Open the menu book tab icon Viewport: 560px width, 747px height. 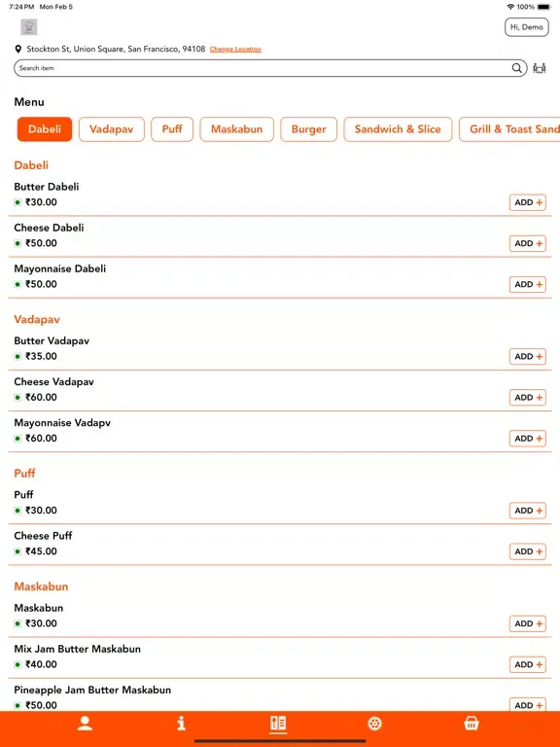pyautogui.click(x=278, y=724)
